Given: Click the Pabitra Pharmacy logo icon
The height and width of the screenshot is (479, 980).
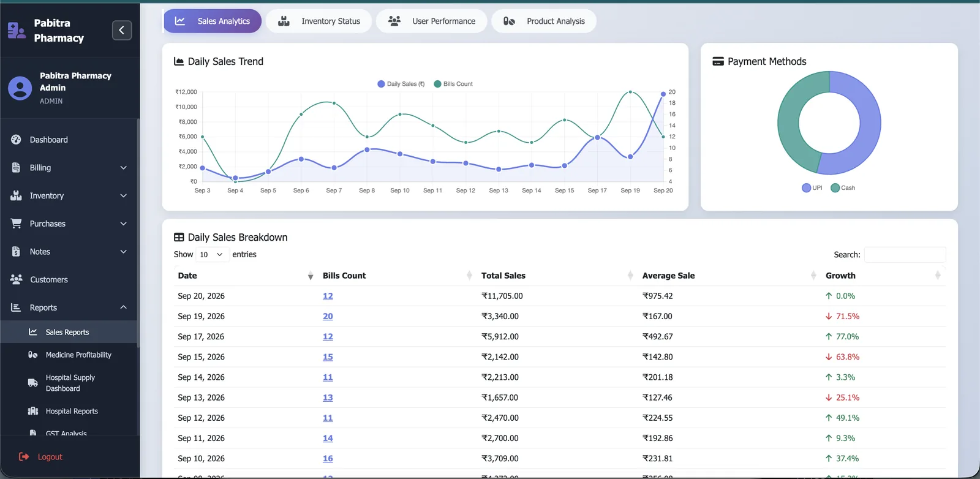Looking at the screenshot, I should tap(17, 30).
